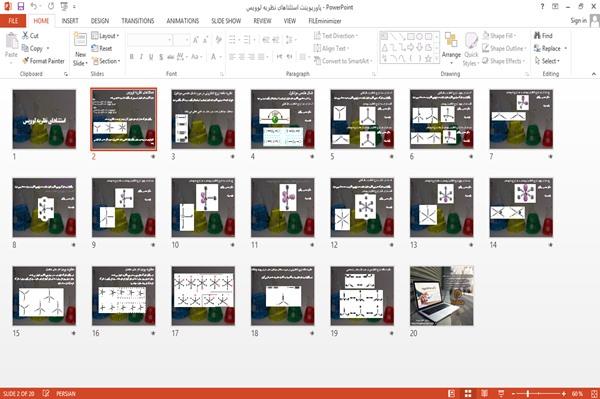This screenshot has height=399, width=600.
Task: Select slide 8 thumbnail
Action: pyautogui.click(x=44, y=207)
